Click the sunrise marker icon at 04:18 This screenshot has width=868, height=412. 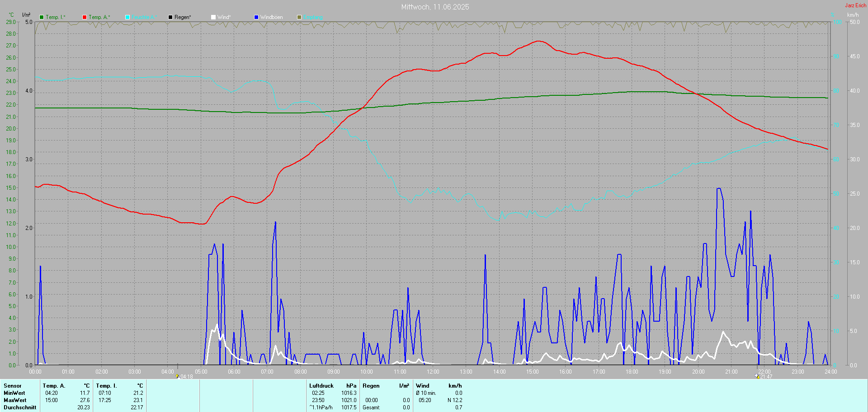[x=177, y=376]
